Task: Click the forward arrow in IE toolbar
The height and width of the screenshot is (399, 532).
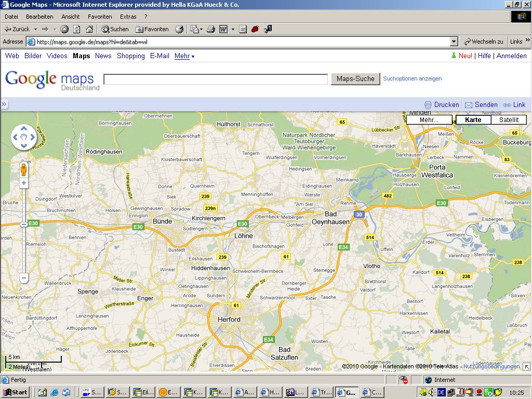Action: tap(45, 29)
